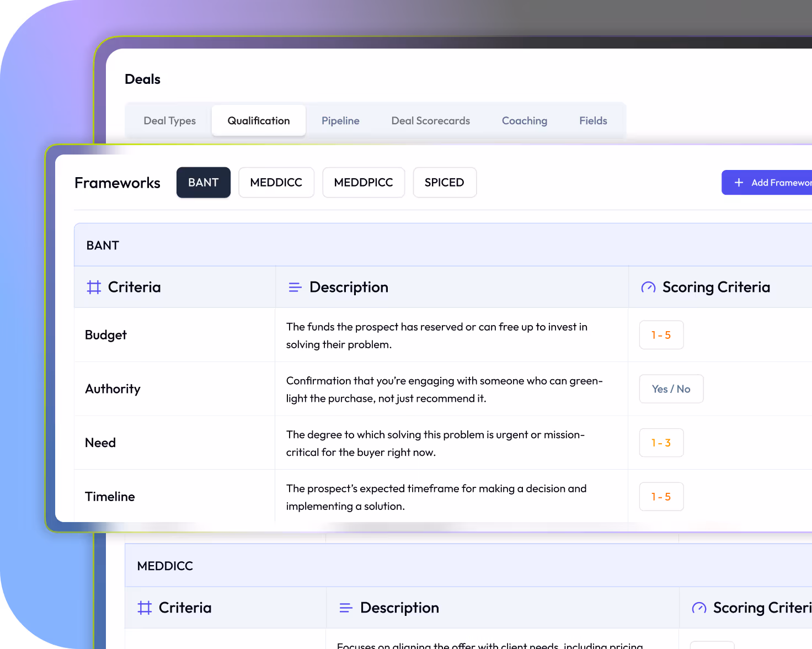This screenshot has width=812, height=649.
Task: Click the MEDDICC Scoring Criteria gauge icon
Action: 698,607
